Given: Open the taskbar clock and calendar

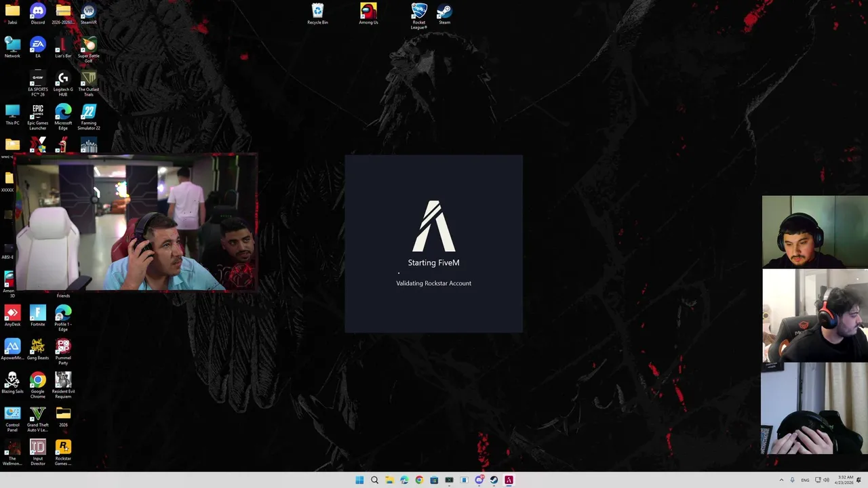Looking at the screenshot, I should point(845,480).
